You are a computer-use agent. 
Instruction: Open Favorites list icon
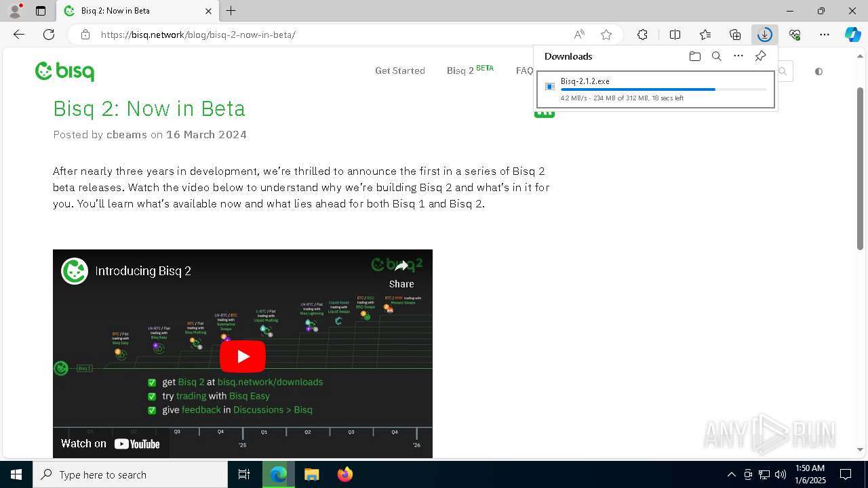pos(705,35)
